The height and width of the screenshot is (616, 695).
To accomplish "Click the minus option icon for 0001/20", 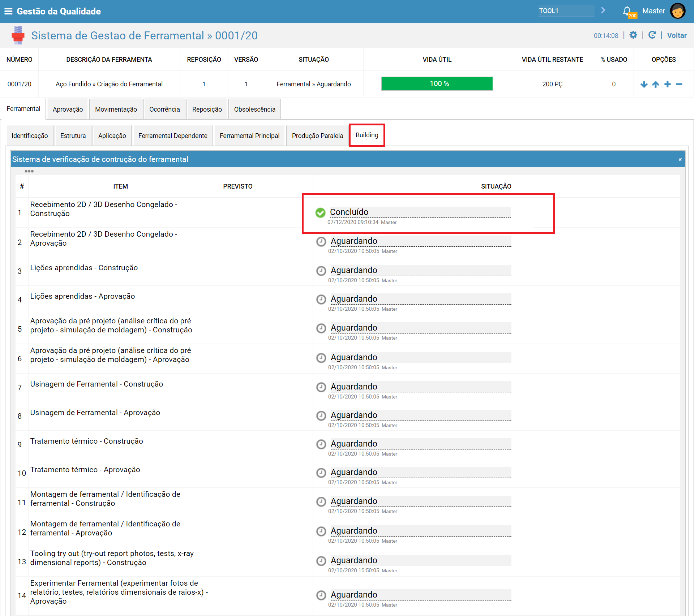I will tap(680, 84).
